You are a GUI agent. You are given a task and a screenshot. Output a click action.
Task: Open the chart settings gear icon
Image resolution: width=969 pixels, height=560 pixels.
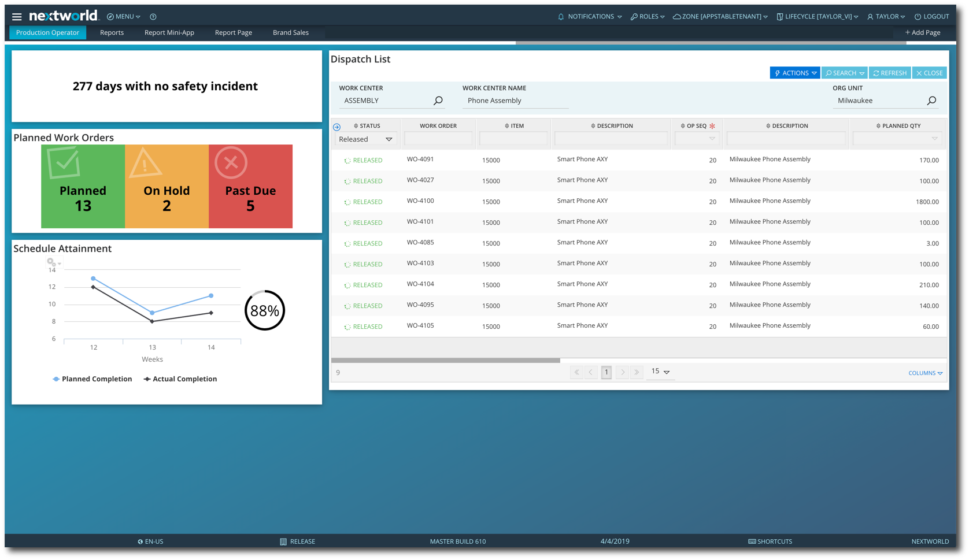tap(54, 262)
